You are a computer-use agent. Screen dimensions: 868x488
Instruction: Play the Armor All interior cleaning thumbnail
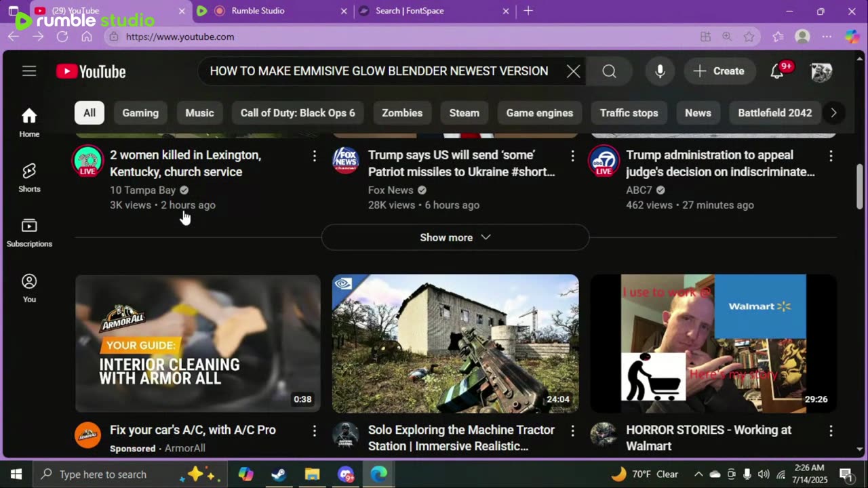pyautogui.click(x=197, y=343)
